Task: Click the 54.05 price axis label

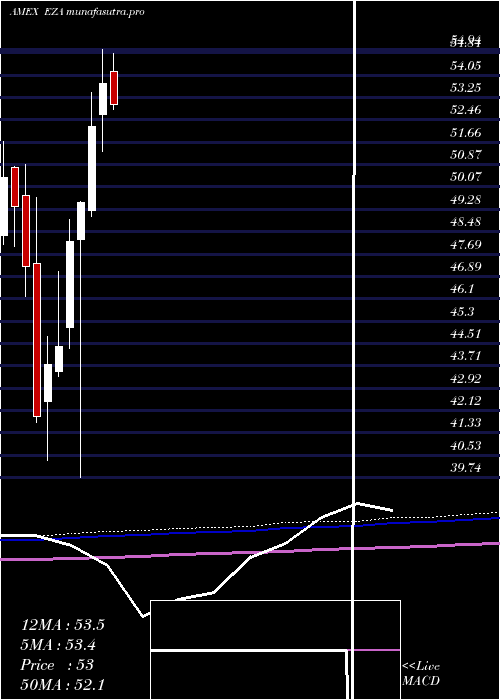Action: point(466,66)
